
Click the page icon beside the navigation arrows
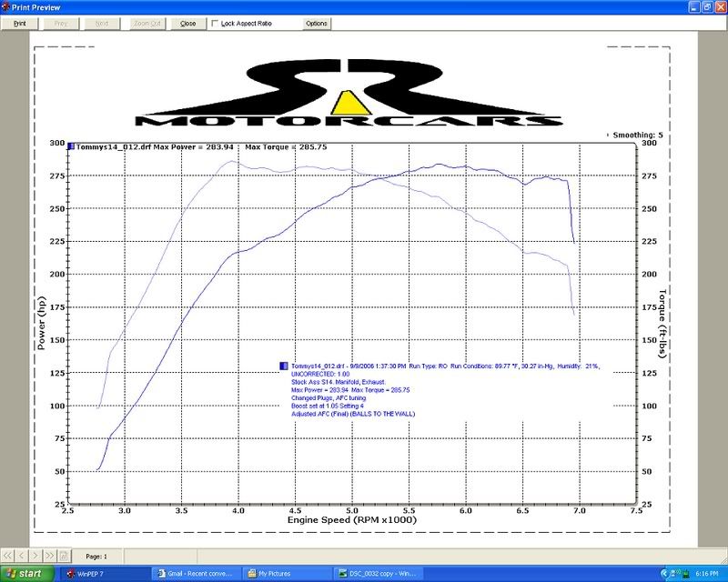tap(64, 556)
